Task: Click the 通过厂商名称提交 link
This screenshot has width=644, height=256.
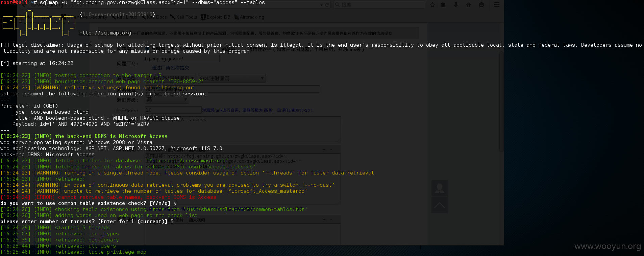Action: [170, 68]
